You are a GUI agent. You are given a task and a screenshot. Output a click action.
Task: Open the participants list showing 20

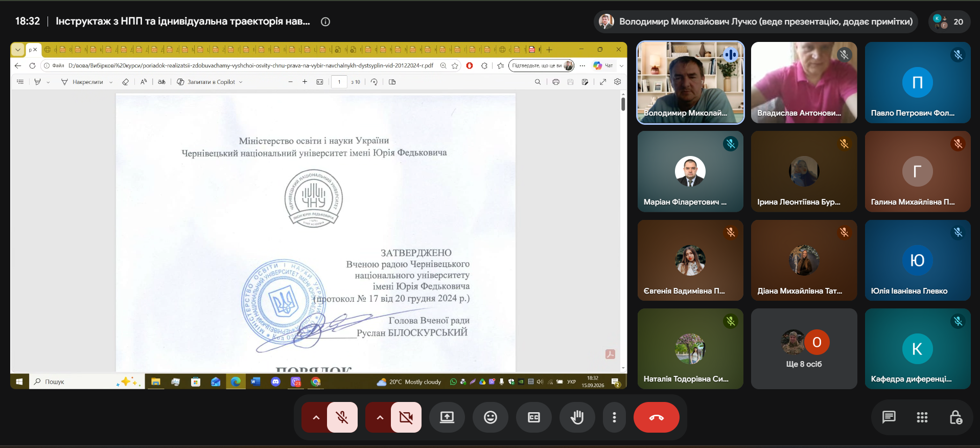click(x=949, y=21)
